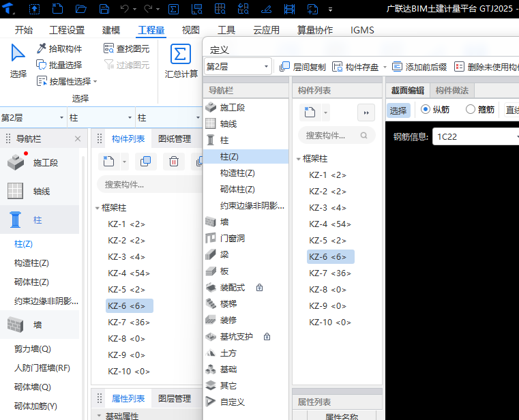Select 构造柱(Z) in 定义 导航栏
Viewport: 519px width, 420px height.
(237, 173)
